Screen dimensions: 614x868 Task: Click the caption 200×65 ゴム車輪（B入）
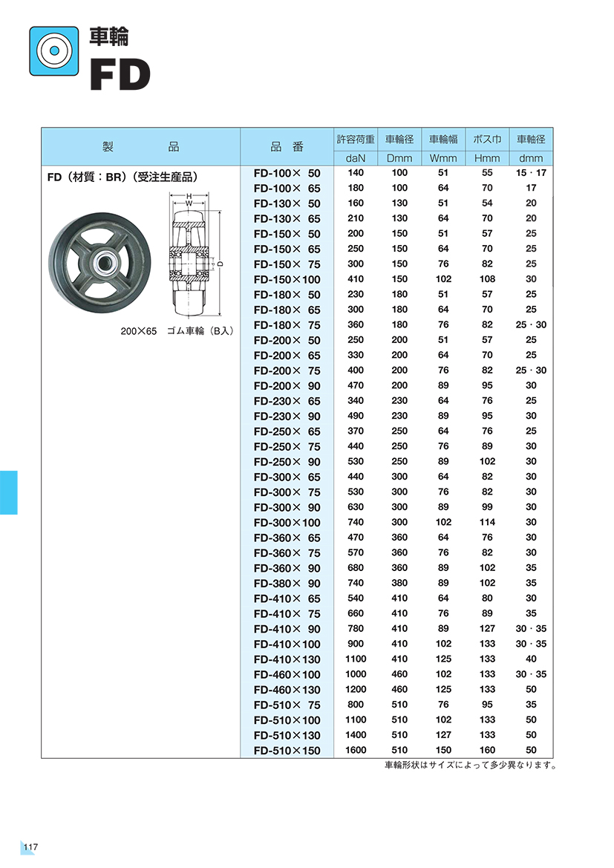pos(177,331)
